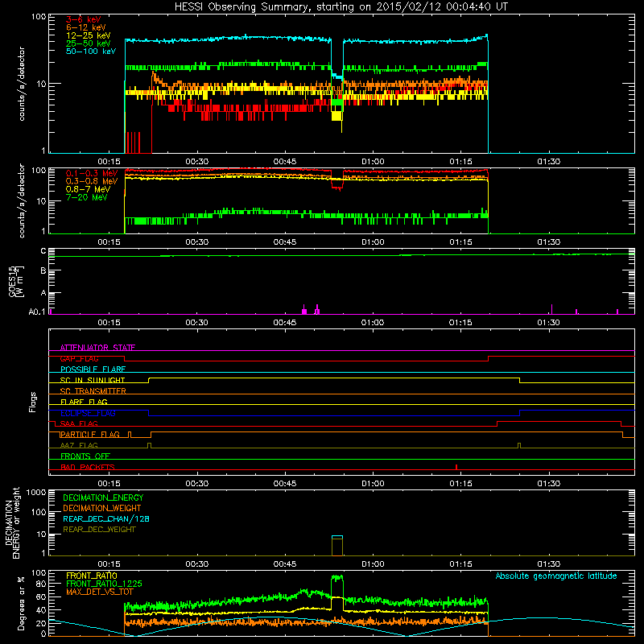Screen dimensions: 644x644
Task: Click the 0.8-7 MeV legend entry
Action: point(88,189)
